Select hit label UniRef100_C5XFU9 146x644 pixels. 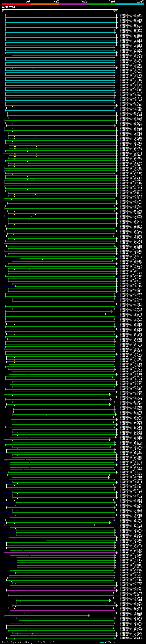pyautogui.click(x=131, y=105)
